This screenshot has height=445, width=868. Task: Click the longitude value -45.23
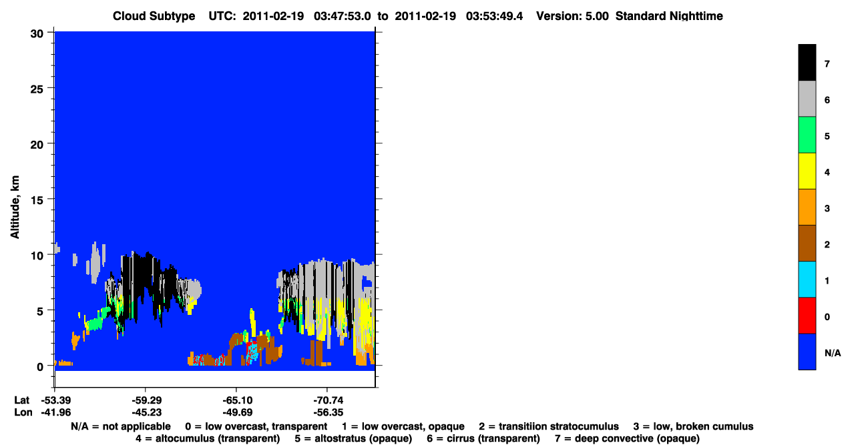[x=146, y=412]
